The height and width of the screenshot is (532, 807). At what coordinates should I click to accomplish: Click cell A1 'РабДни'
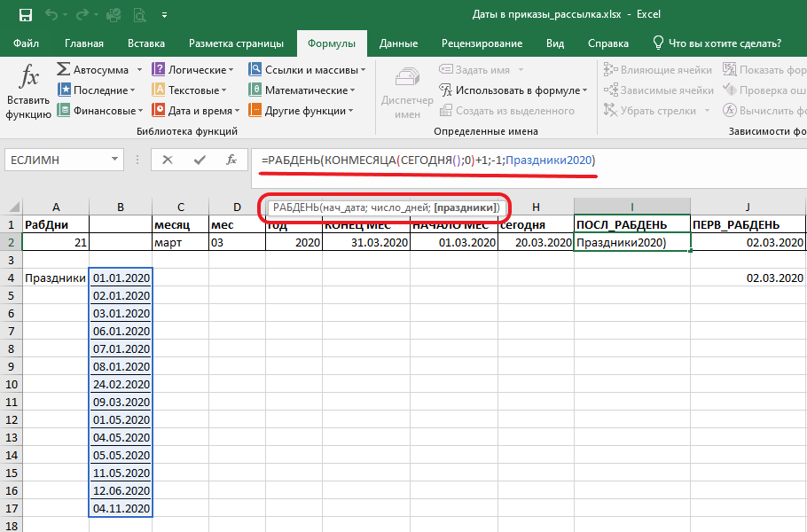(56, 224)
